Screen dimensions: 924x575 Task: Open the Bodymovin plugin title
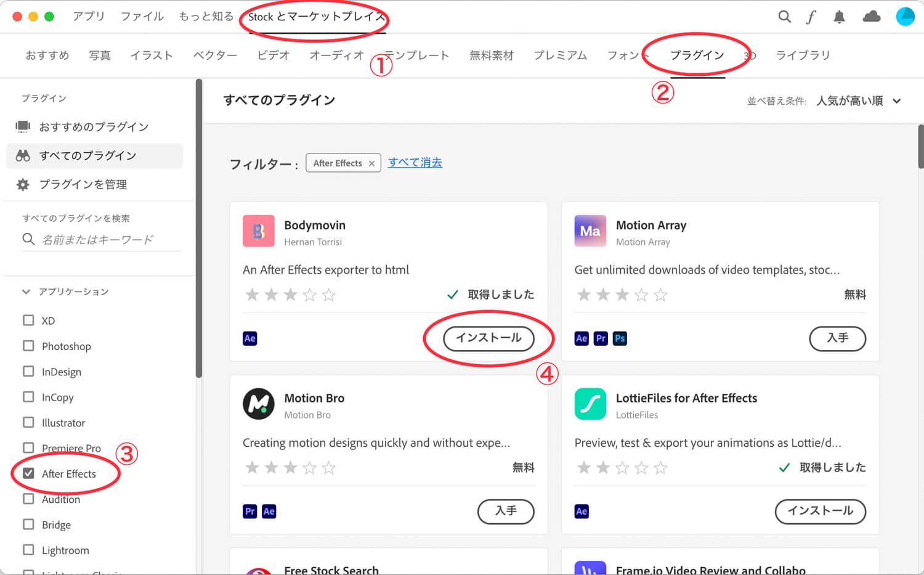point(315,226)
